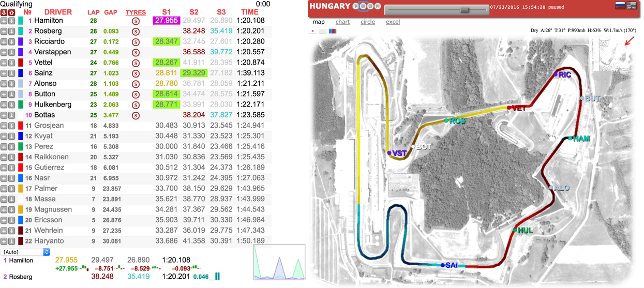Expand Button's row with the plus button
Image resolution: width=644 pixels, height=288 pixels.
[x=4, y=94]
